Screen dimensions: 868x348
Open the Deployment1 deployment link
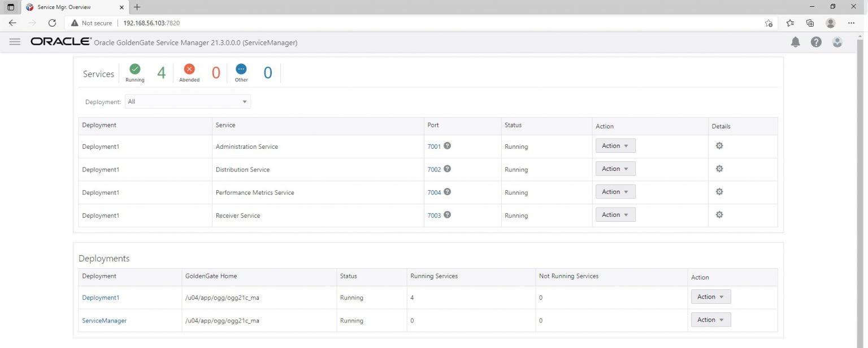point(101,297)
